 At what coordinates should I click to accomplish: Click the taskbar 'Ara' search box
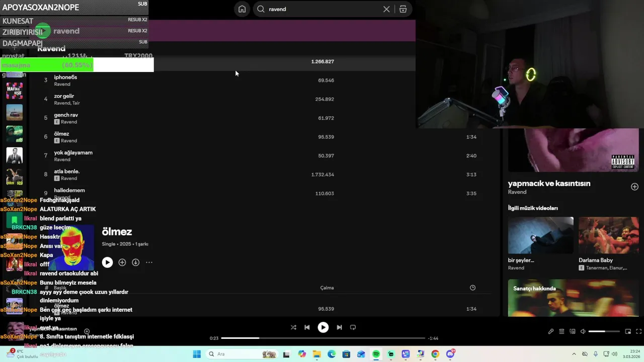(x=242, y=354)
